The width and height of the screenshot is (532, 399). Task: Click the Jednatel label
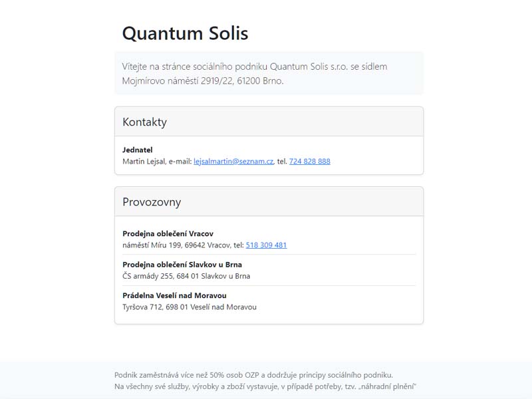(x=138, y=150)
